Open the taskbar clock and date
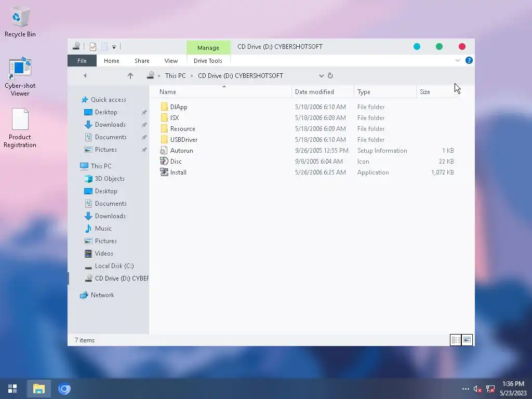The image size is (532, 399). 513,389
